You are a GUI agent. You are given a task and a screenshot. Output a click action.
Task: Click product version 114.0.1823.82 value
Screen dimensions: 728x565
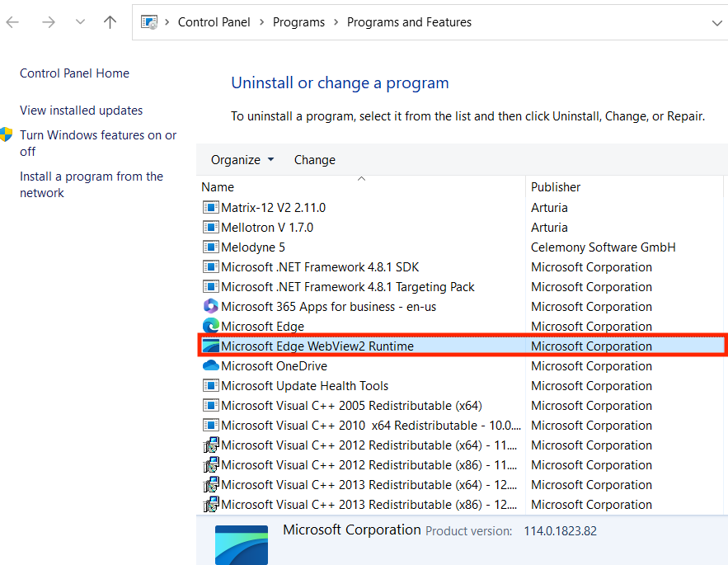[561, 531]
